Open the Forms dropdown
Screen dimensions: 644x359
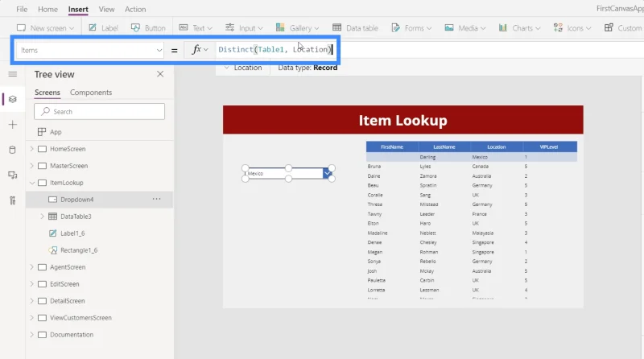click(411, 28)
